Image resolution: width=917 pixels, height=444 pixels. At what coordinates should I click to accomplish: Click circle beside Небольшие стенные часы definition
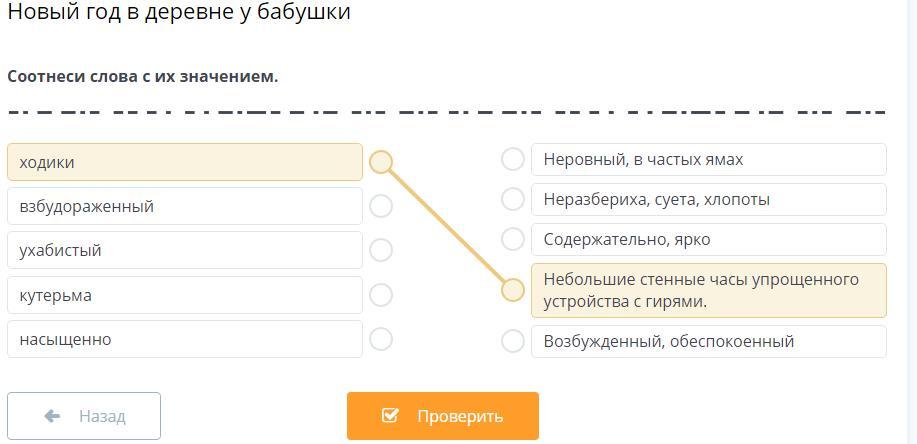pyautogui.click(x=513, y=290)
